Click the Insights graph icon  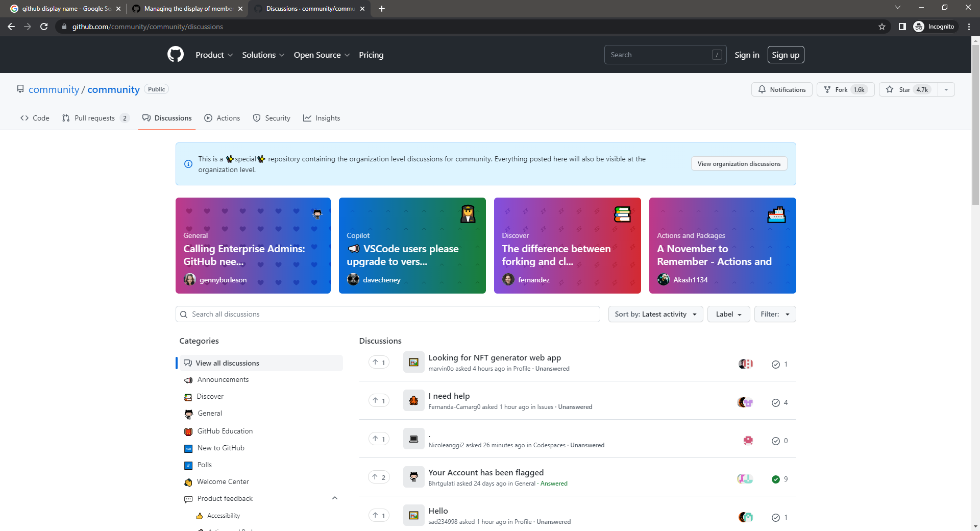pos(307,118)
